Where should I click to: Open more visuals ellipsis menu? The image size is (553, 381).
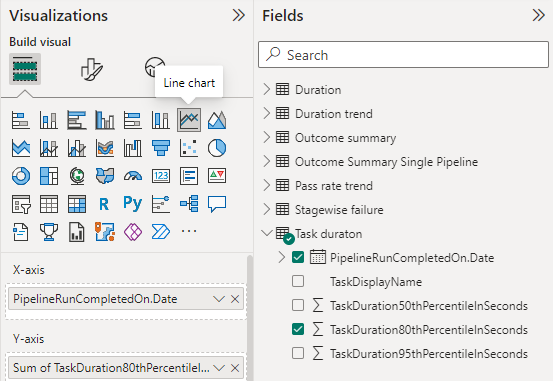coord(189,231)
